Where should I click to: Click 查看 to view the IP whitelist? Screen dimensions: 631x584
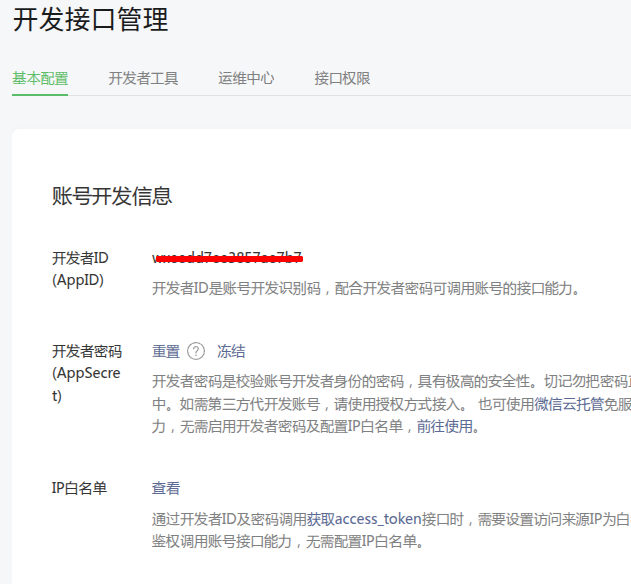(166, 488)
